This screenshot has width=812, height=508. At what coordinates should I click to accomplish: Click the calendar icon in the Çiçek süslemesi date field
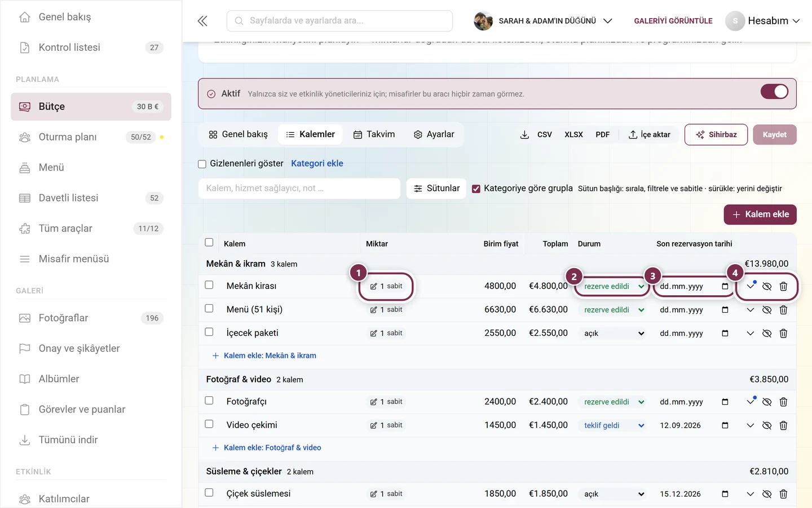coord(725,494)
